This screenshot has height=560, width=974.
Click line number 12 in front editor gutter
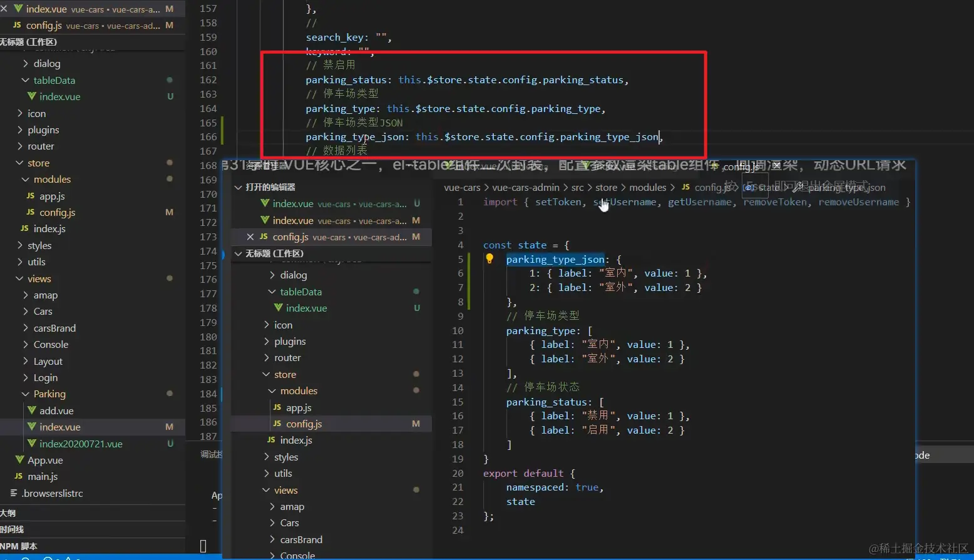point(458,359)
